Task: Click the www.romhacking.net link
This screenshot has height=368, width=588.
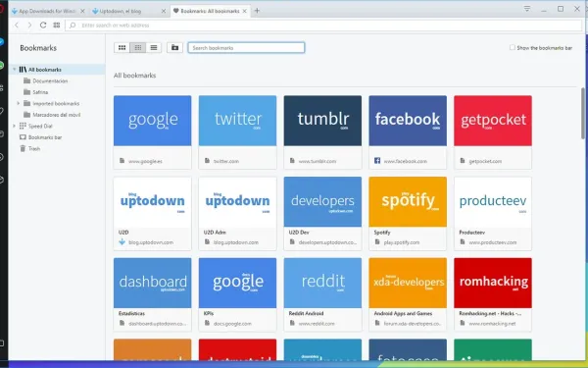Action: [x=492, y=324]
